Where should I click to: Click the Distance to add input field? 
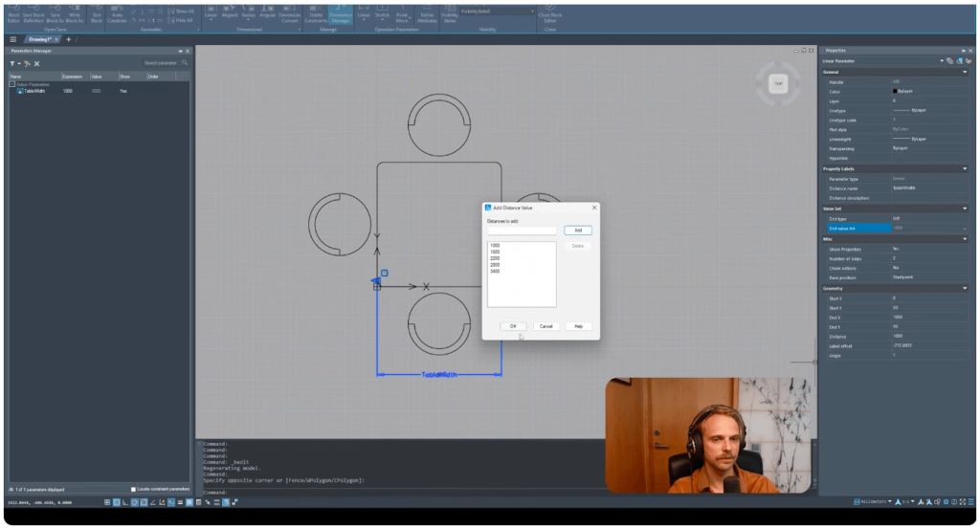tap(522, 231)
